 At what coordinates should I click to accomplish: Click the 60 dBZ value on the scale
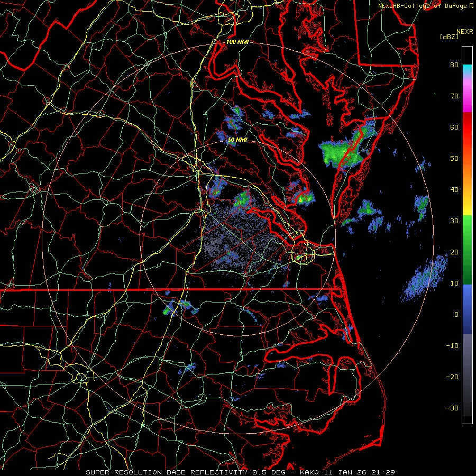click(454, 127)
